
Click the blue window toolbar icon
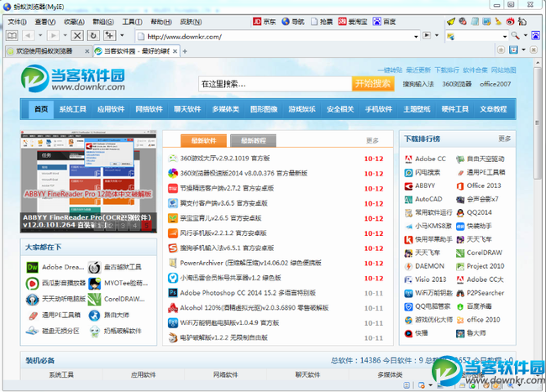click(486, 22)
